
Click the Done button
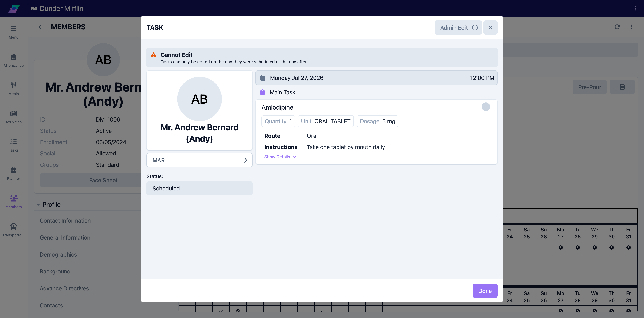point(485,291)
